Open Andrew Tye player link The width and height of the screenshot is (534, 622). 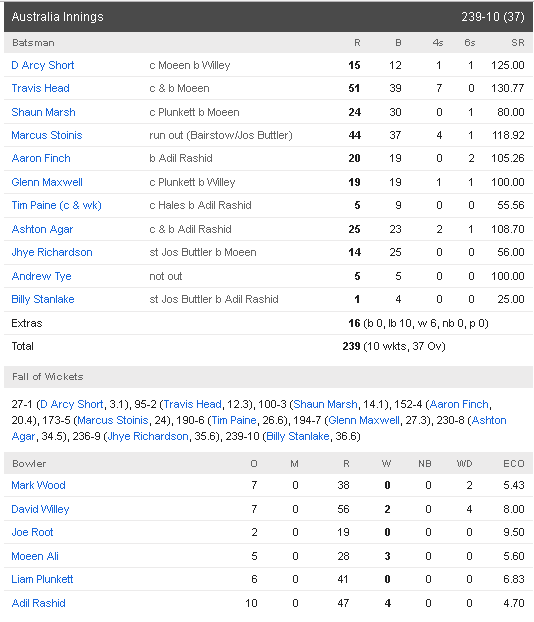pos(41,276)
